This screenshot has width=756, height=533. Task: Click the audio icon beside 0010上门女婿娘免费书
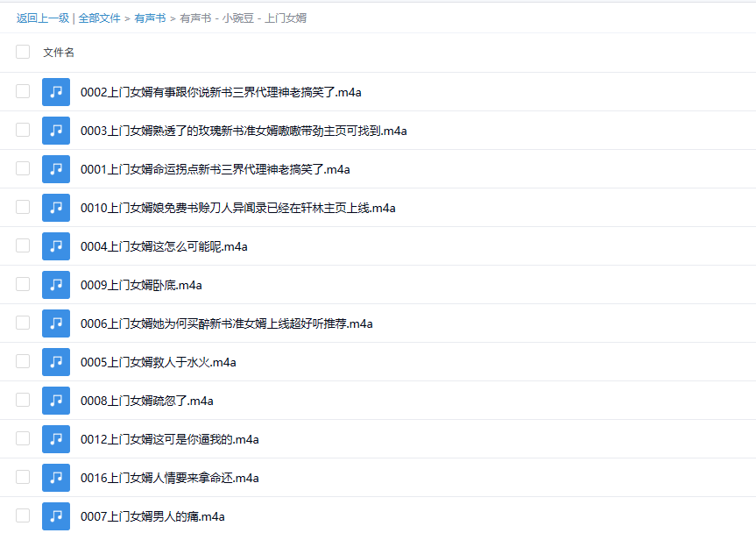[x=55, y=207]
